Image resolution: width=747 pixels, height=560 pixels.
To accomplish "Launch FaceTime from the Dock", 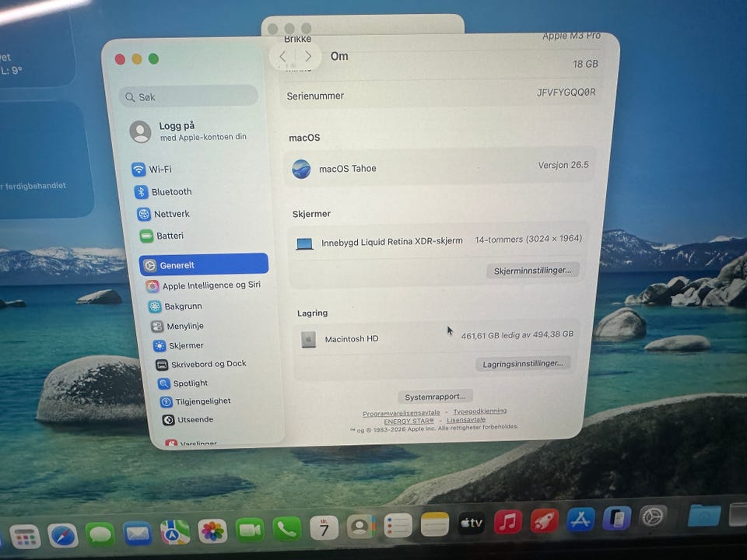I will click(250, 530).
